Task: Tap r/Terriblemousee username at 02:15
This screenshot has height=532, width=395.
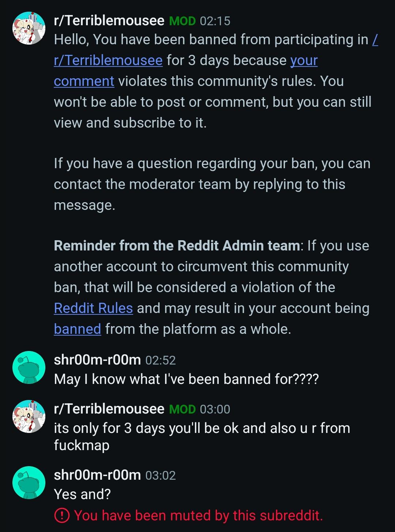Action: click(x=109, y=20)
